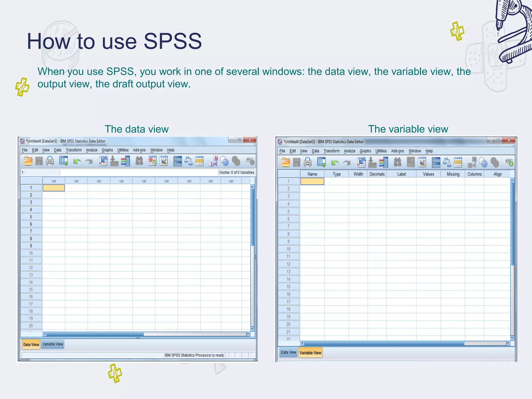Open Recall recent dialogs icon in data view

pyautogui.click(x=64, y=161)
